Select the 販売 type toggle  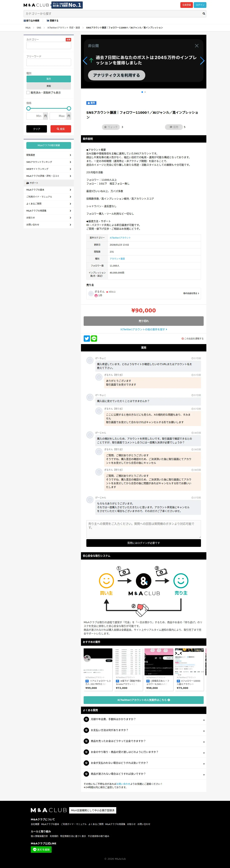(x=49, y=79)
